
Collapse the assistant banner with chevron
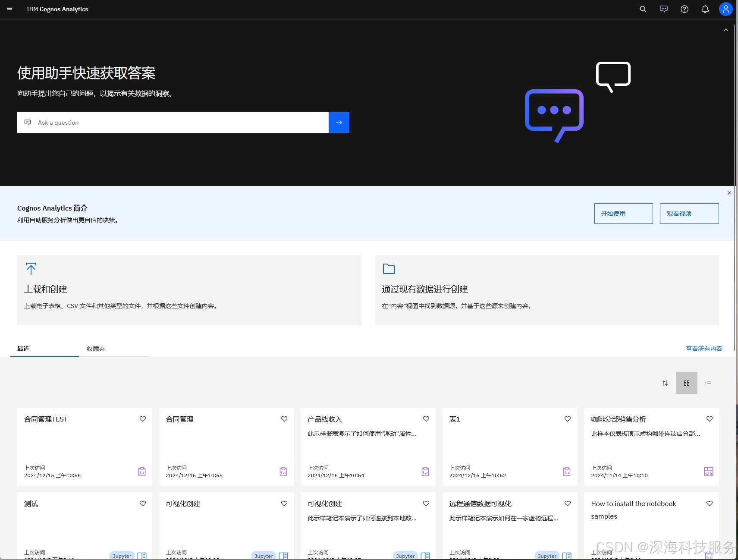[725, 30]
